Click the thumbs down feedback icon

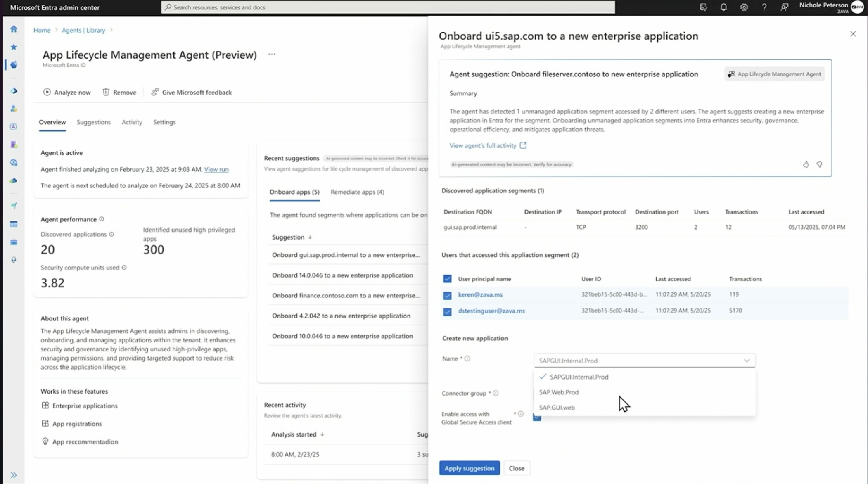pos(819,164)
